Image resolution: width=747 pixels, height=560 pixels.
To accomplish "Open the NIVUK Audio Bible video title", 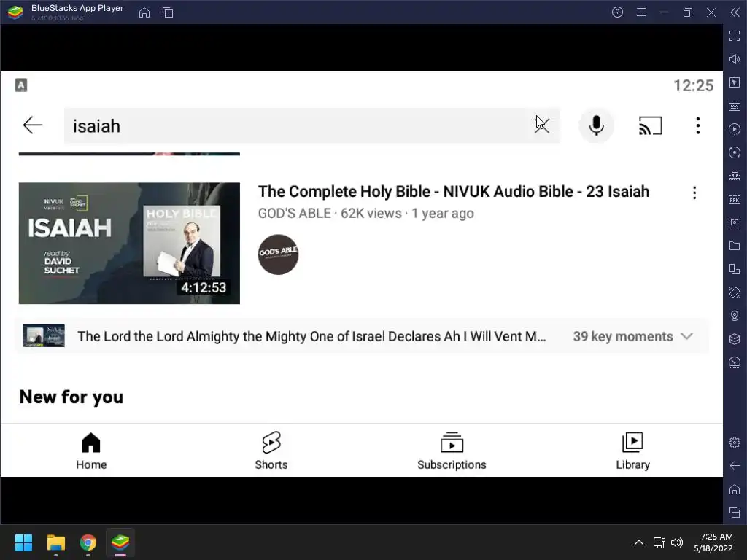I will 454,192.
